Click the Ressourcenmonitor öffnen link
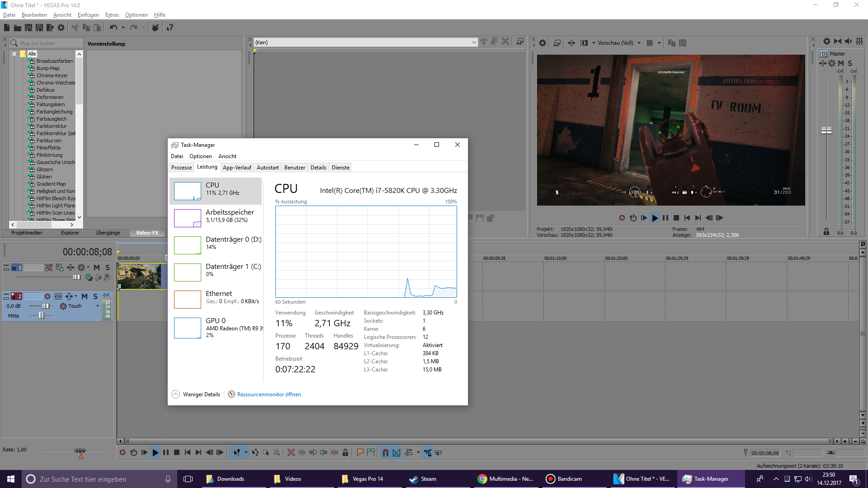Viewport: 868px width, 488px height. [x=269, y=394]
